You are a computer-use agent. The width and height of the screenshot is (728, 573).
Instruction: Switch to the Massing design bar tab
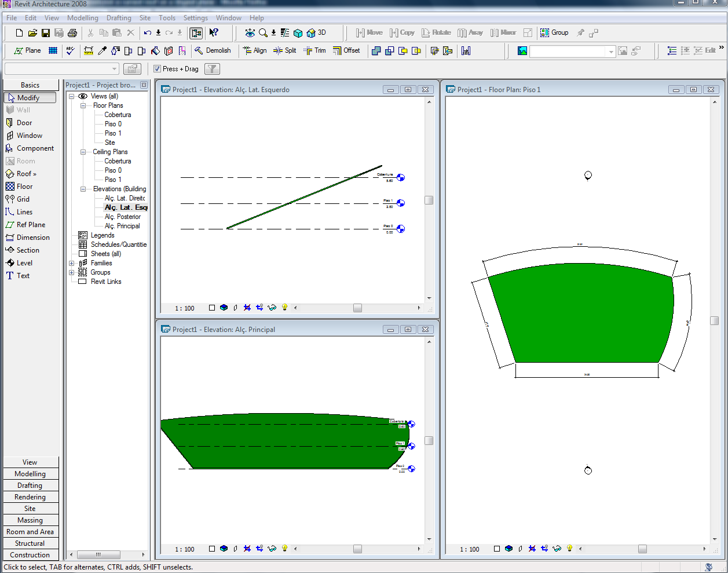pos(30,520)
